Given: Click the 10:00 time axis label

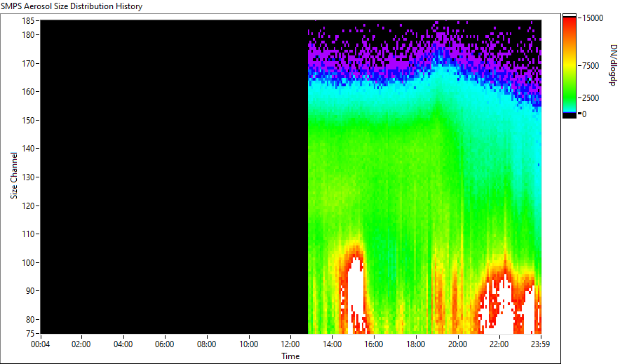Looking at the screenshot, I should pyautogui.click(x=248, y=344).
